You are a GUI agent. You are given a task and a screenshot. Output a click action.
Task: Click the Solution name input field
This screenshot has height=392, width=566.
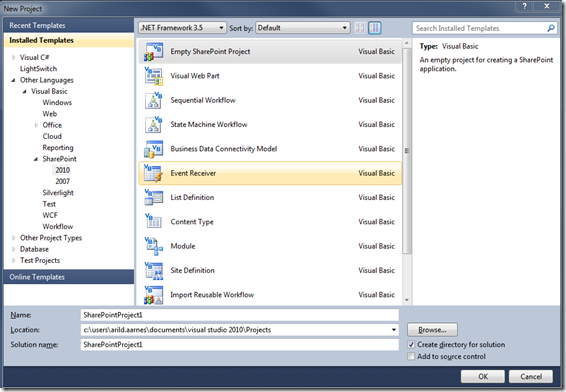[x=240, y=344]
